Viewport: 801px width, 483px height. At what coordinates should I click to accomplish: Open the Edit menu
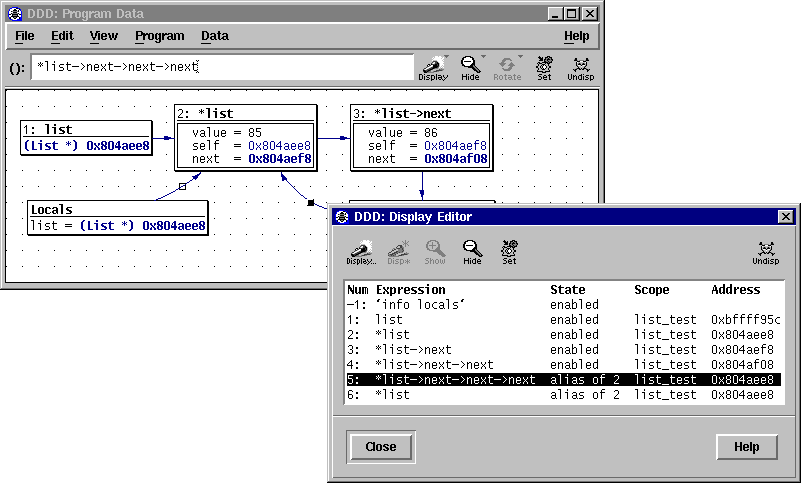[x=62, y=36]
